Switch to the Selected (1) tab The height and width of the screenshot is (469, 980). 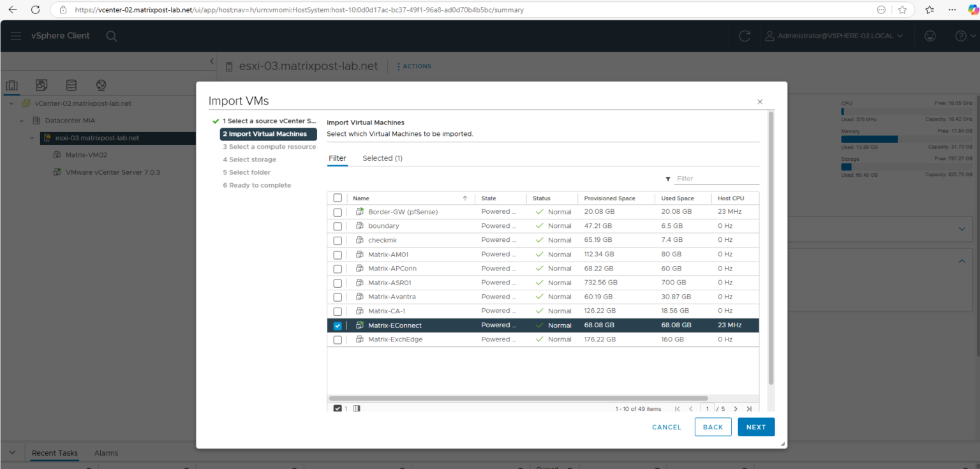[382, 158]
